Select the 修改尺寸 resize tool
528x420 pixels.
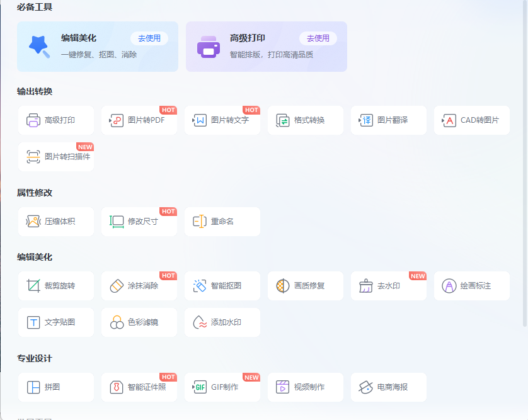pos(139,221)
